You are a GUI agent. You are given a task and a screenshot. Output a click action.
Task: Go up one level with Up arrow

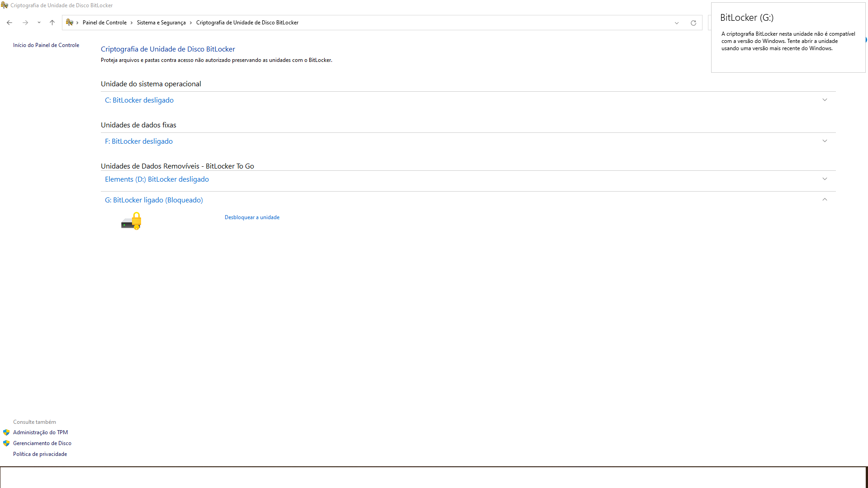[52, 23]
